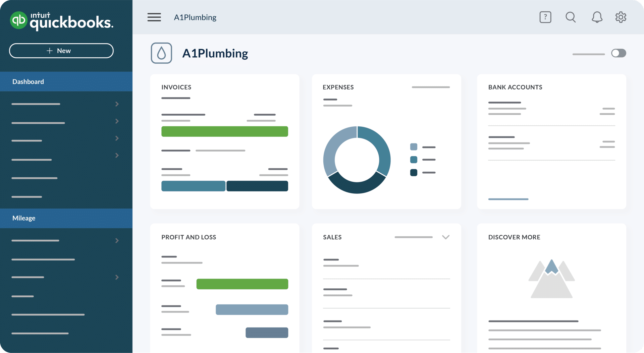The image size is (644, 353).
Task: Open Mileage in the sidebar
Action: click(66, 218)
